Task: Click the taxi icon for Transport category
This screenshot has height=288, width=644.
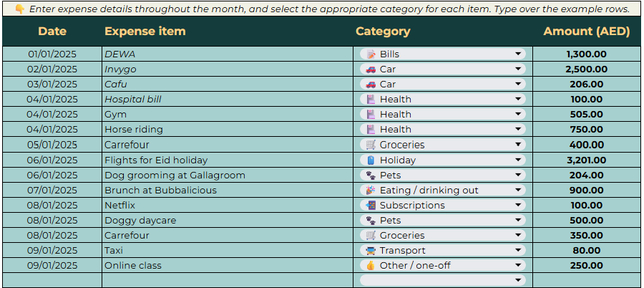Action: 370,251
